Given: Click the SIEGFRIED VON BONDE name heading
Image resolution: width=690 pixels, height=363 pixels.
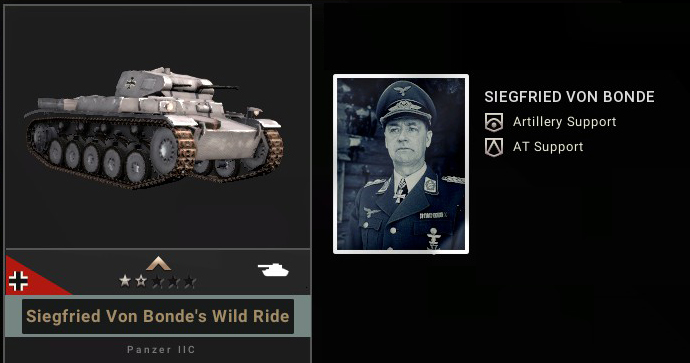Looking at the screenshot, I should 569,97.
